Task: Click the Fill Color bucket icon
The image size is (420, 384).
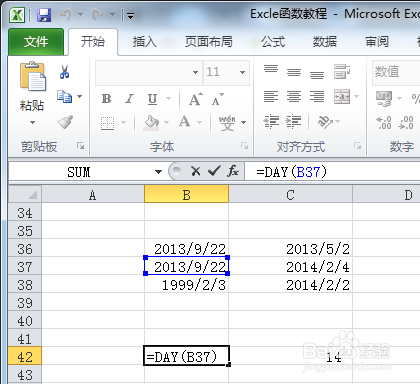Action: click(x=151, y=122)
